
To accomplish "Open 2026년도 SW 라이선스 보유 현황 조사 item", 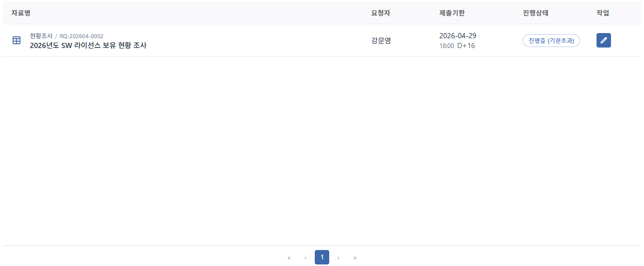I will 88,45.
